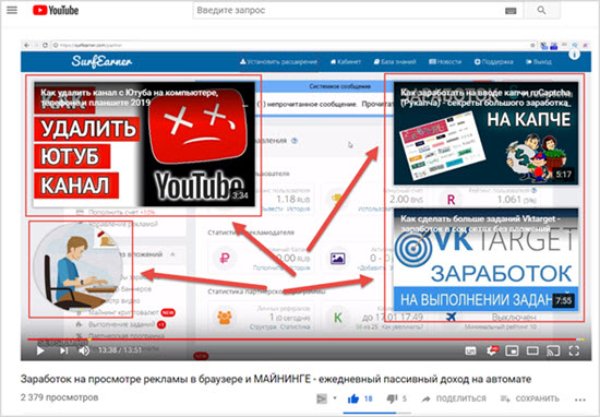Enable miniplayer mode icon

click(x=512, y=350)
